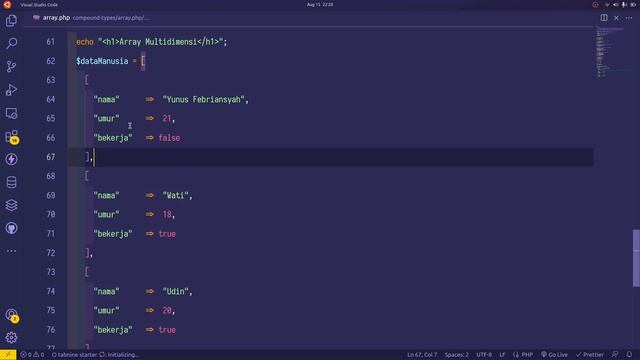Click line number 67 in gutter
The width and height of the screenshot is (640, 360).
[50, 157]
